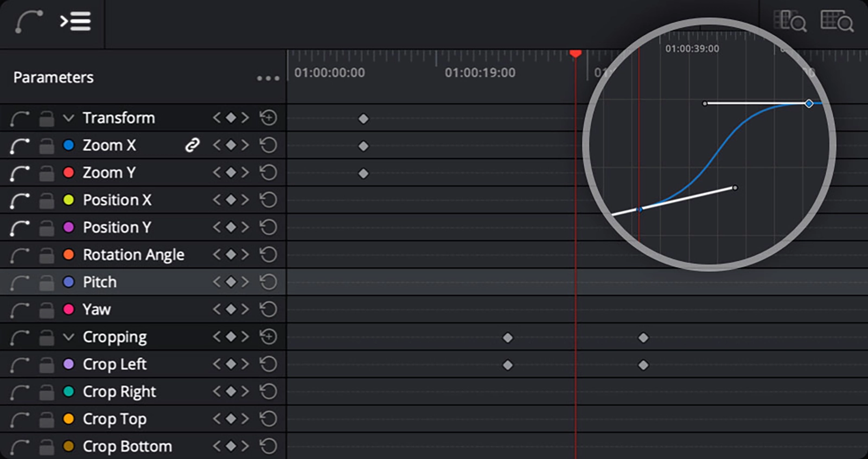Click the curve editor icon at top left
Screen dimensions: 868x459
28,22
